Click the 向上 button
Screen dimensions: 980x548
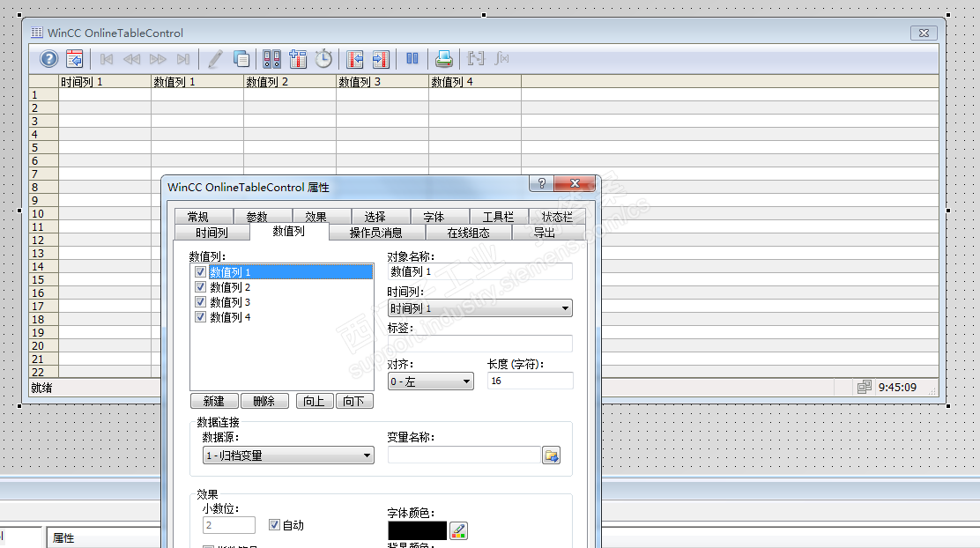(314, 401)
